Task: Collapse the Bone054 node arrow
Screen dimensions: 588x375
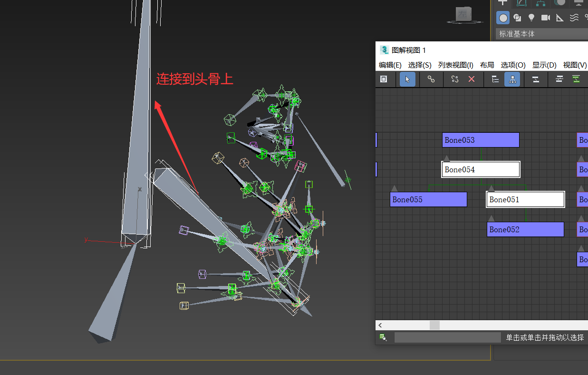Action: click(446, 158)
